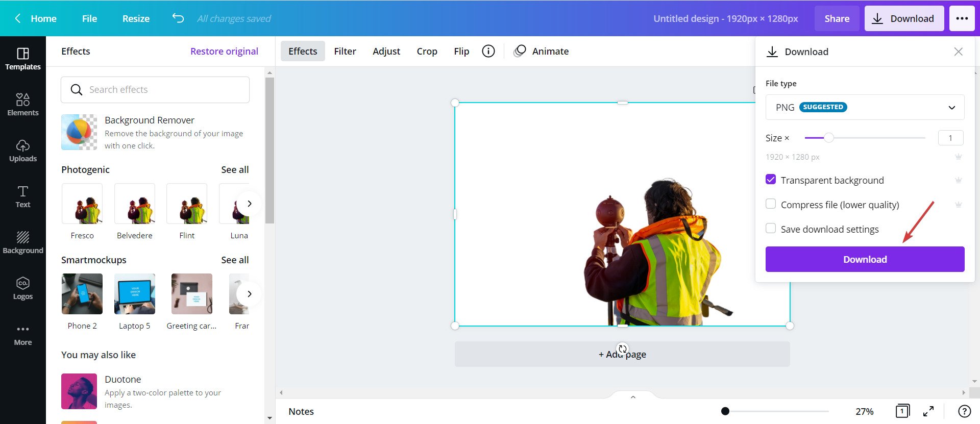This screenshot has height=424, width=980.
Task: Uncheck Transparent background checkbox
Action: click(771, 180)
